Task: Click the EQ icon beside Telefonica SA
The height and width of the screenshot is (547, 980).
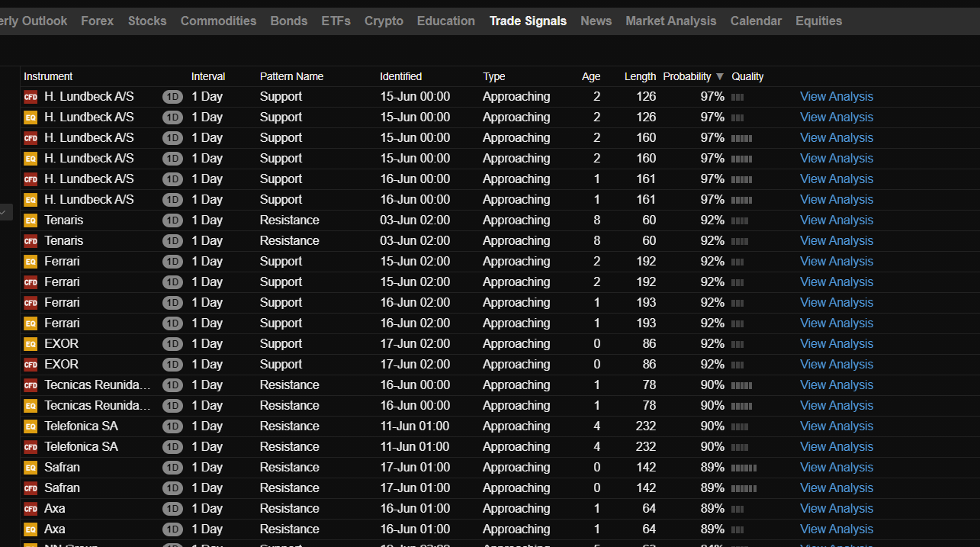Action: [31, 426]
